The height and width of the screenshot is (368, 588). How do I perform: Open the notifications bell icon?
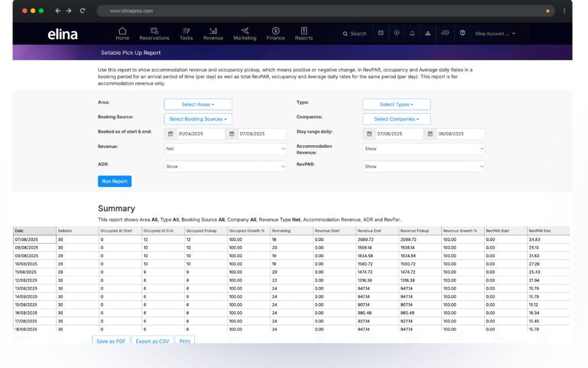tap(412, 33)
